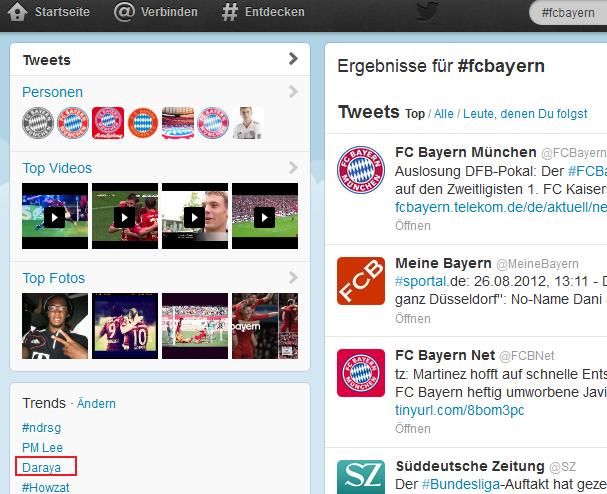607x494 pixels.
Task: Click Meine Bayern FCB orange avatar
Action: pyautogui.click(x=361, y=281)
